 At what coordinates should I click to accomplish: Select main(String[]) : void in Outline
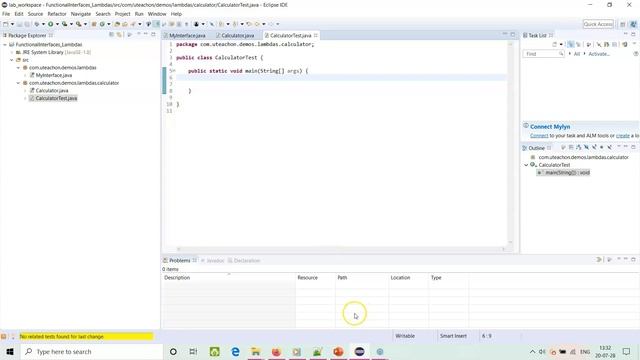click(567, 173)
